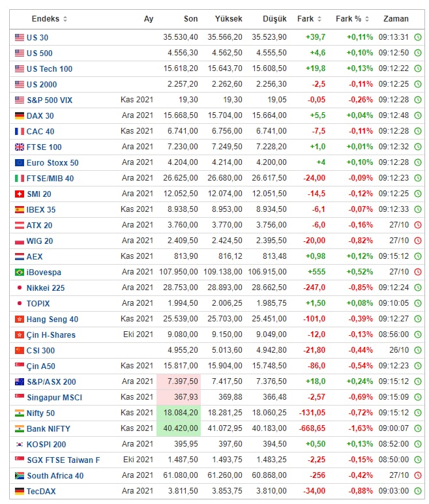The height and width of the screenshot is (504, 429).
Task: Click the Düşük column header
Action: (274, 19)
